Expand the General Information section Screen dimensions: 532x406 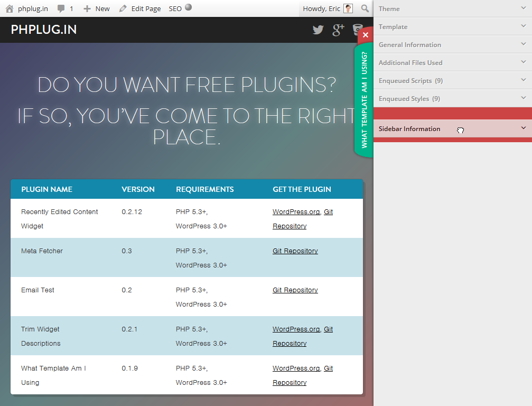(453, 44)
